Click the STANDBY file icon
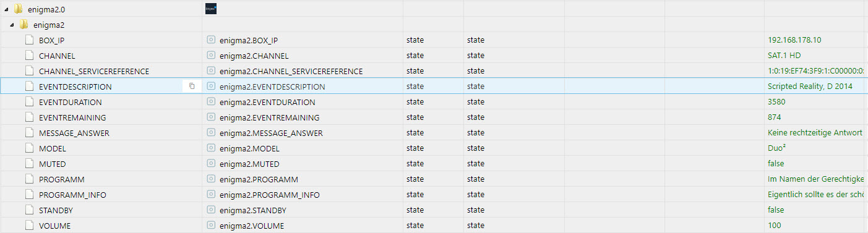868x233 pixels. (x=29, y=210)
